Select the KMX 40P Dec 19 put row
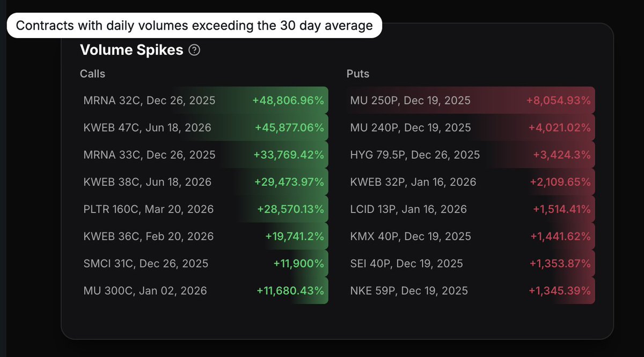The width and height of the screenshot is (644, 357). [x=471, y=236]
